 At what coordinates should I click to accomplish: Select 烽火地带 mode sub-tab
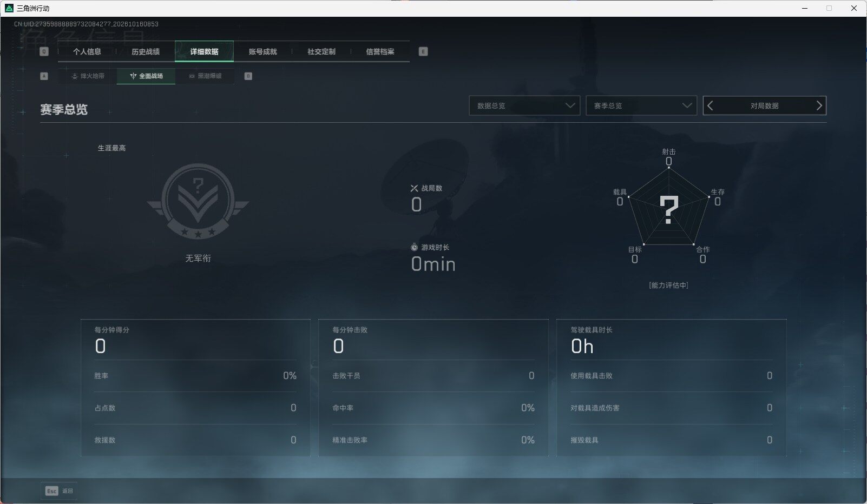[x=88, y=76]
